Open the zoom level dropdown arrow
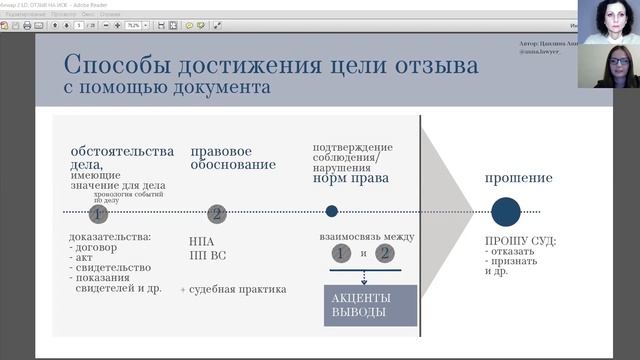This screenshot has width=640, height=360. (146, 26)
